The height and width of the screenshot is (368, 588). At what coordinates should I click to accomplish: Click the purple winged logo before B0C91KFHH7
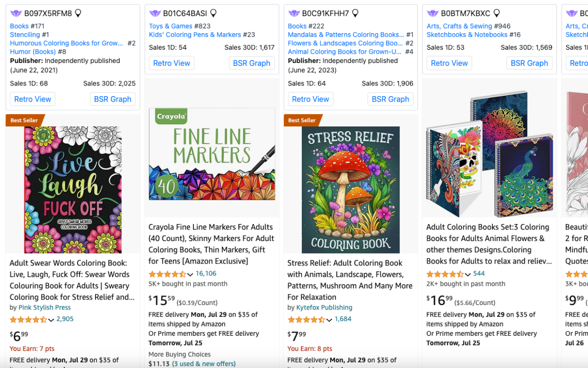click(x=294, y=13)
